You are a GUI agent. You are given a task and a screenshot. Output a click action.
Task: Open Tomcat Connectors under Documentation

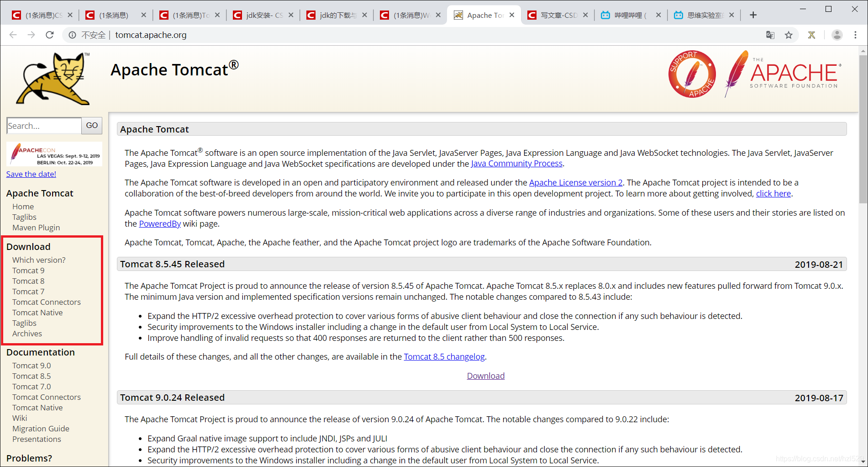(47, 397)
